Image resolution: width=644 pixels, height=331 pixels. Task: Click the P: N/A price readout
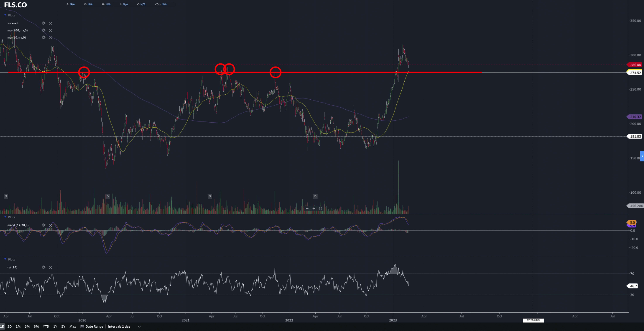coord(71,4)
